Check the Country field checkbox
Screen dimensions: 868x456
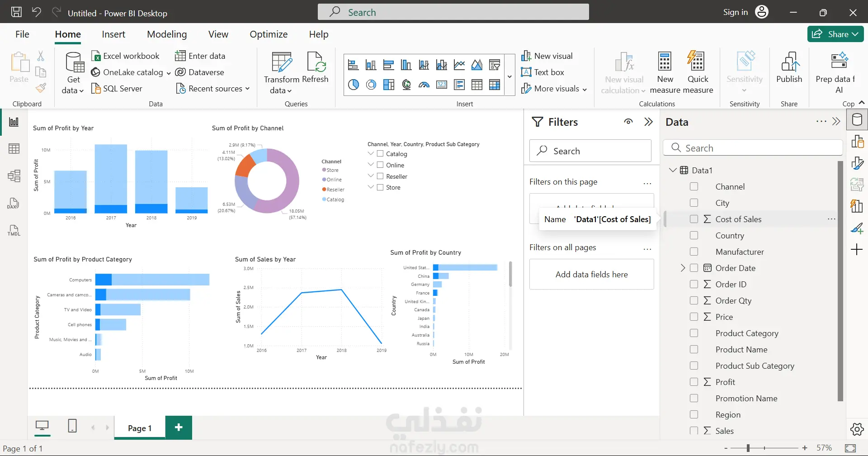[694, 235]
